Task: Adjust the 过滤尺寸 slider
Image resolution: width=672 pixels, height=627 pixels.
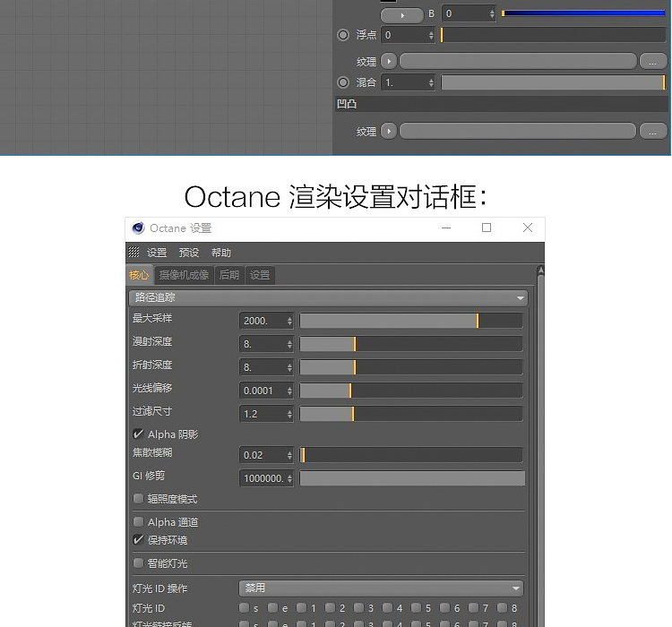Action: tap(411, 414)
